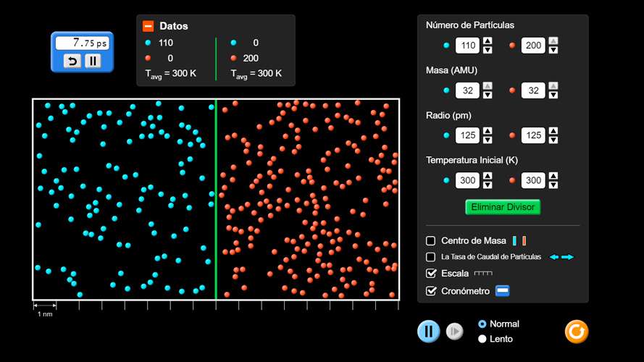Pause the stopwatch in timer box
The image size is (644, 362).
coord(93,62)
